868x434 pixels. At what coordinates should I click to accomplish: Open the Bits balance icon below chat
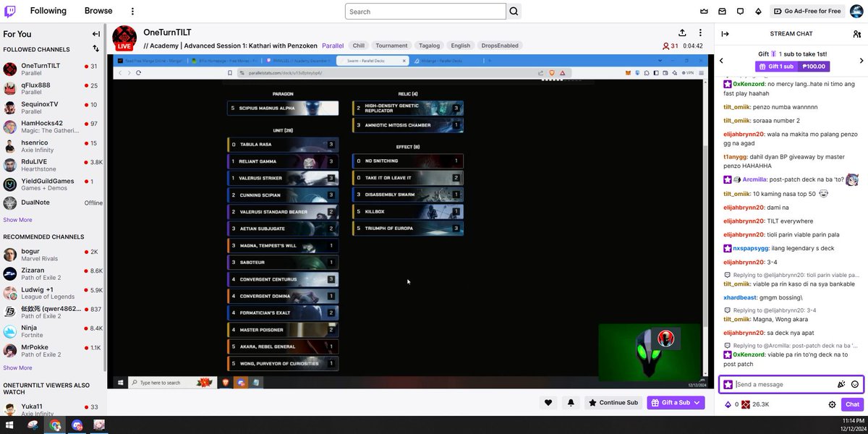[x=728, y=404]
